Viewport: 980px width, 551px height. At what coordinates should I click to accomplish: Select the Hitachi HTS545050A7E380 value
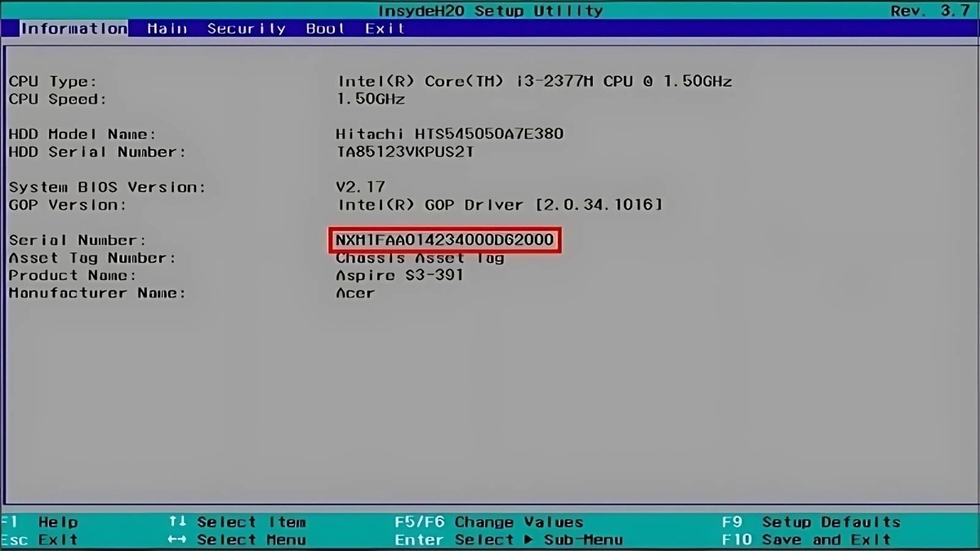coord(450,134)
